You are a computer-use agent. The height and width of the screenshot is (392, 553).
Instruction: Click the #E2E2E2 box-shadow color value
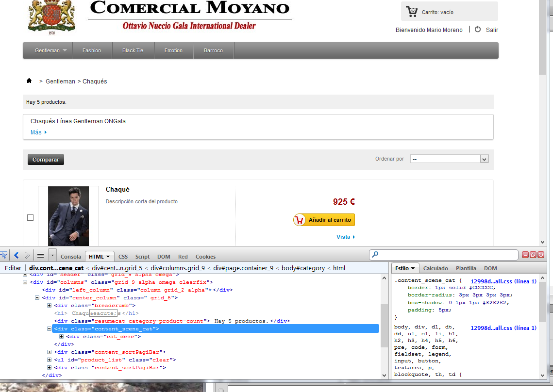coord(494,302)
